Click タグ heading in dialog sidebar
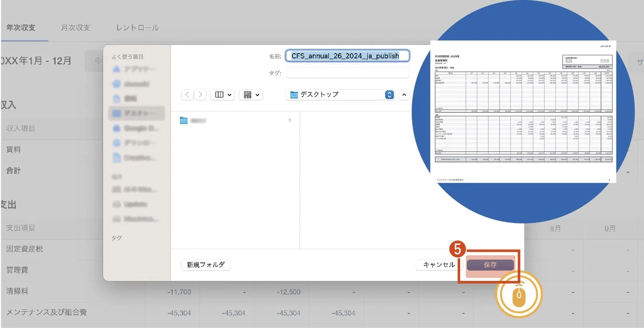The image size is (644, 328). (117, 238)
